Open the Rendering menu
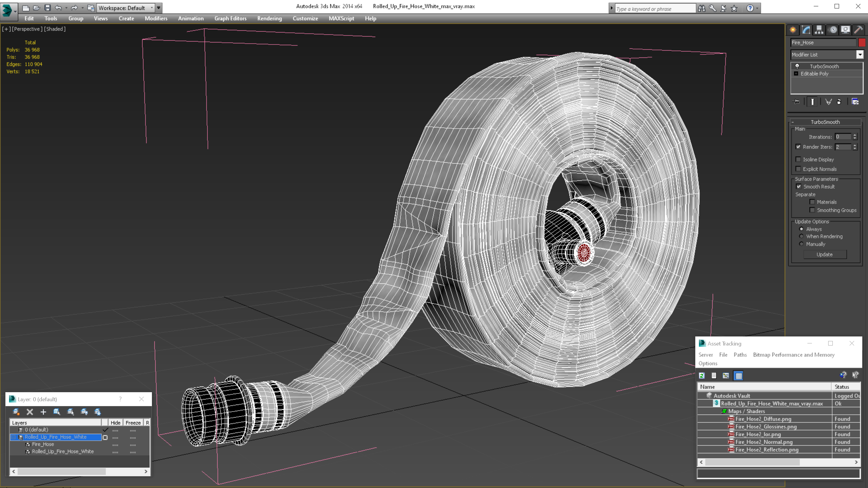 [269, 18]
